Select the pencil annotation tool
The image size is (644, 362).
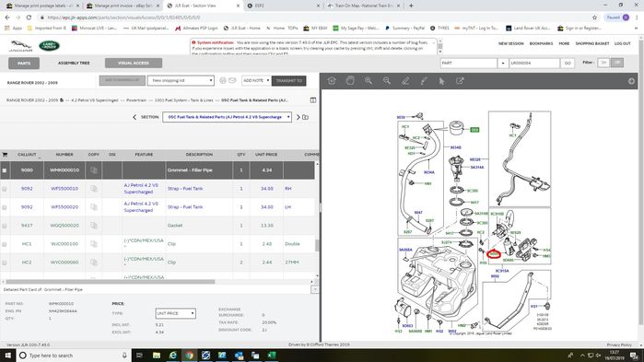pyautogui.click(x=405, y=81)
